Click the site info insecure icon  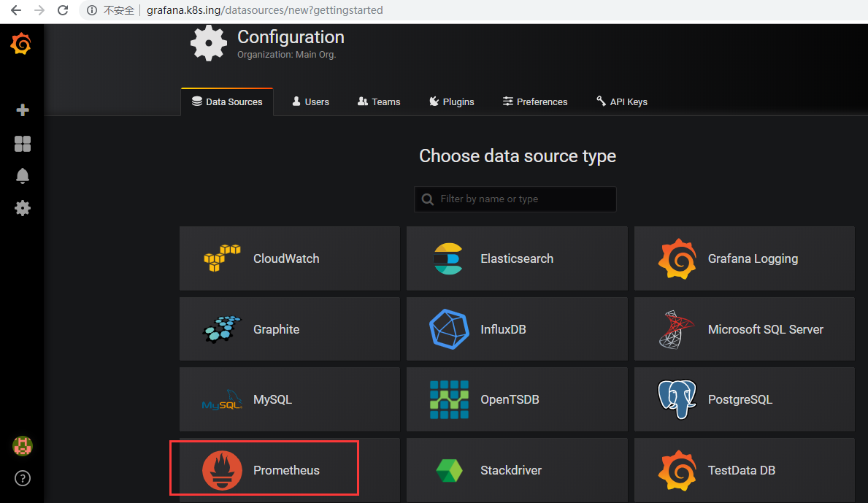point(93,10)
